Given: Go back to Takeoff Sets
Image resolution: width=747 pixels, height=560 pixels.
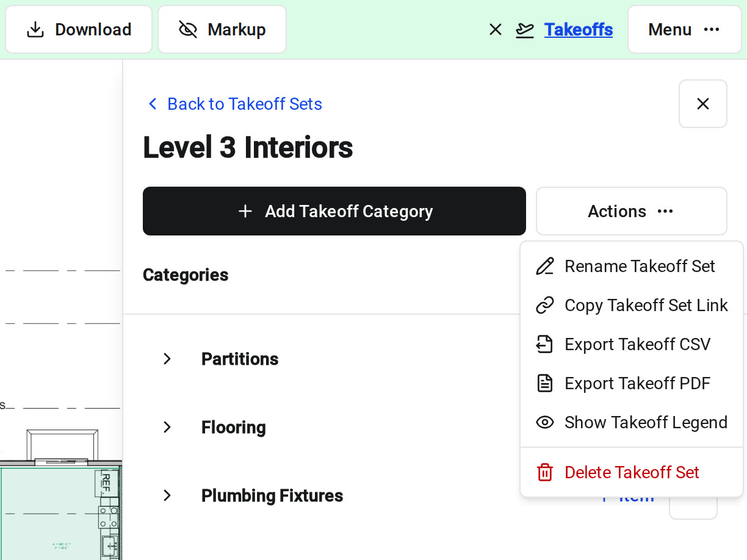Looking at the screenshot, I should 235,104.
